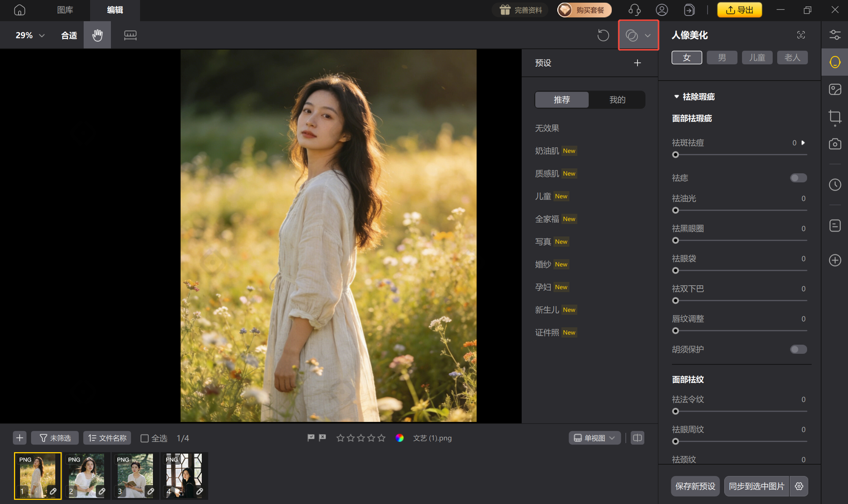The height and width of the screenshot is (504, 848).
Task: Click the 保存新预设 button
Action: (x=695, y=486)
